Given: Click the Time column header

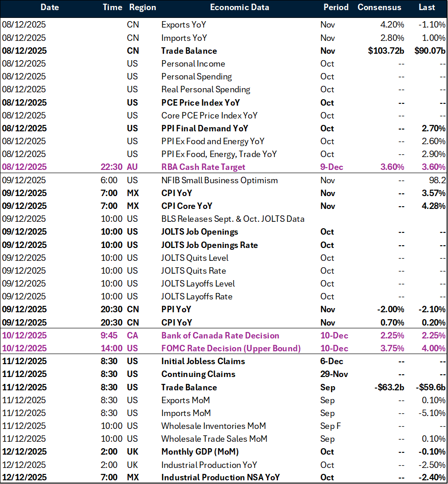Looking at the screenshot, I should 112,7.
